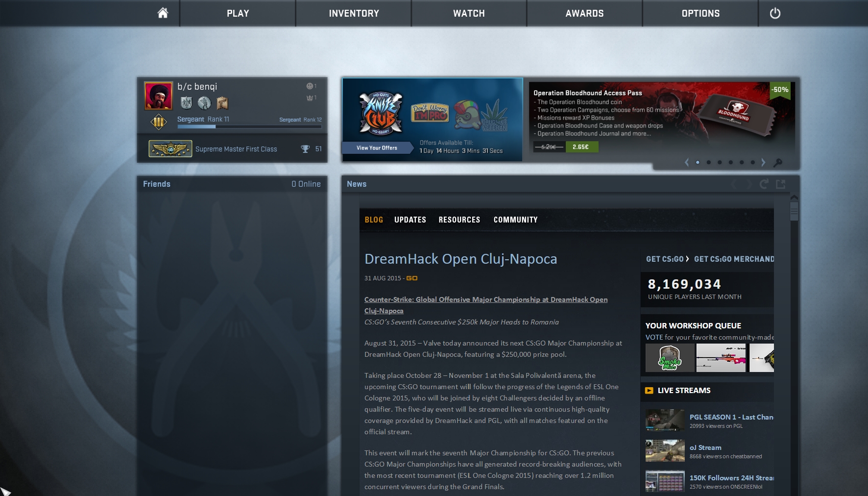Screen dimensions: 868x496
Task: Switch to the BLOG tab
Action: pos(374,220)
